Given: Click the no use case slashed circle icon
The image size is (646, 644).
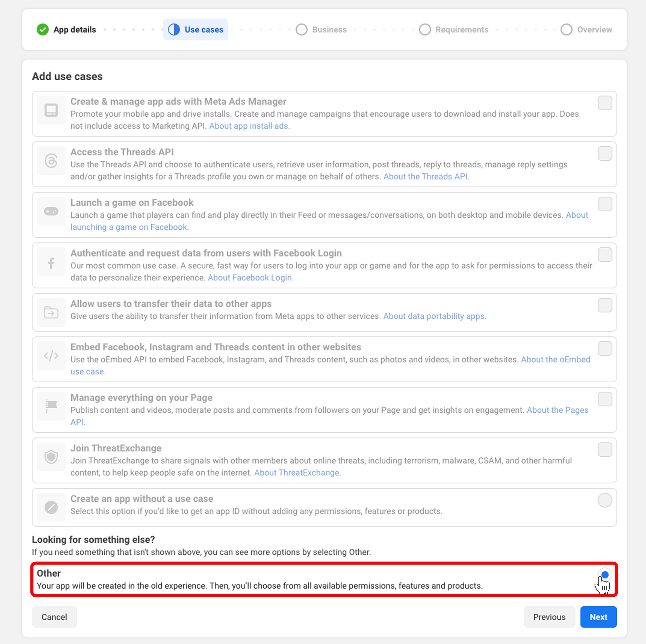Looking at the screenshot, I should pyautogui.click(x=51, y=507).
